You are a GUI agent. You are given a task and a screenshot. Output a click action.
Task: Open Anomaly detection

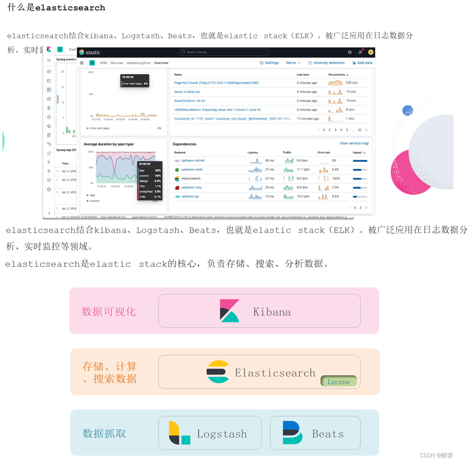(326, 63)
